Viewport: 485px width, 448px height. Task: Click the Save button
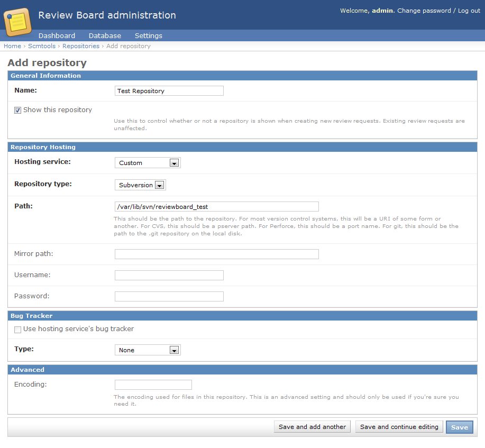click(459, 427)
